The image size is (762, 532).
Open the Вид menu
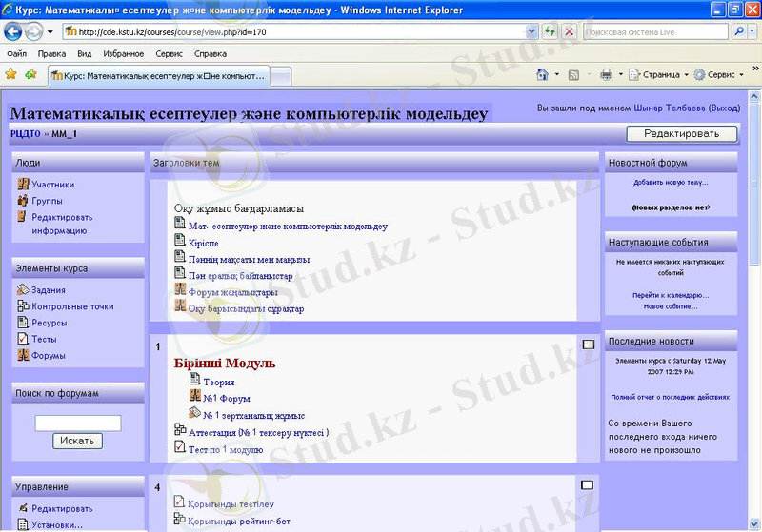(x=85, y=54)
